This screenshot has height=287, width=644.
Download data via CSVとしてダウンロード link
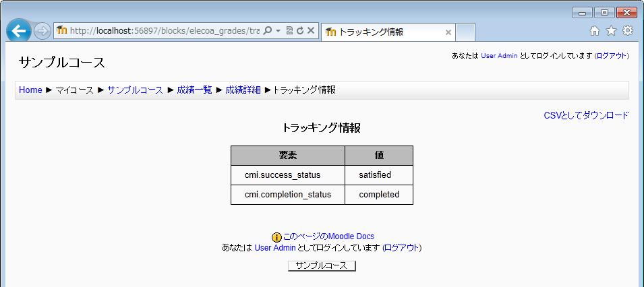click(x=586, y=115)
